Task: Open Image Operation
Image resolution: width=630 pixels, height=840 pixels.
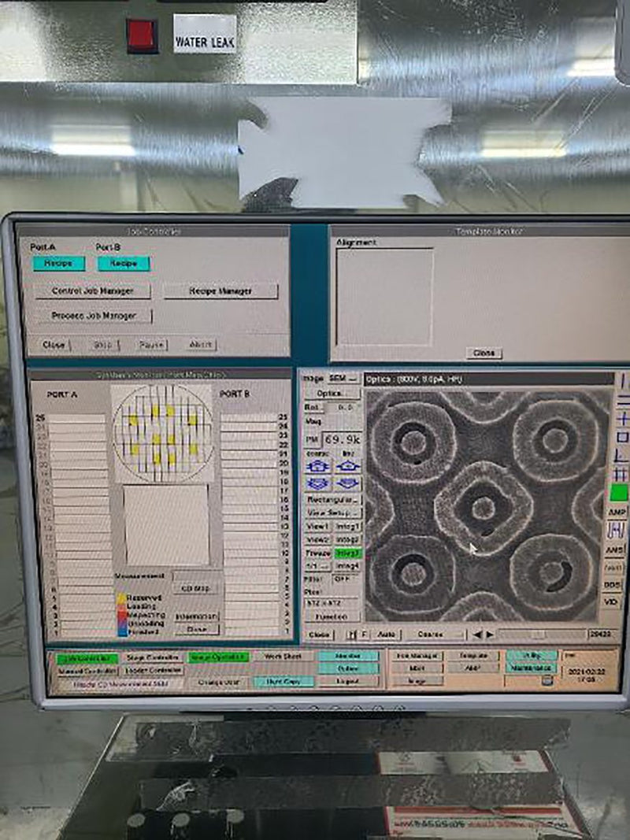Action: (218, 657)
